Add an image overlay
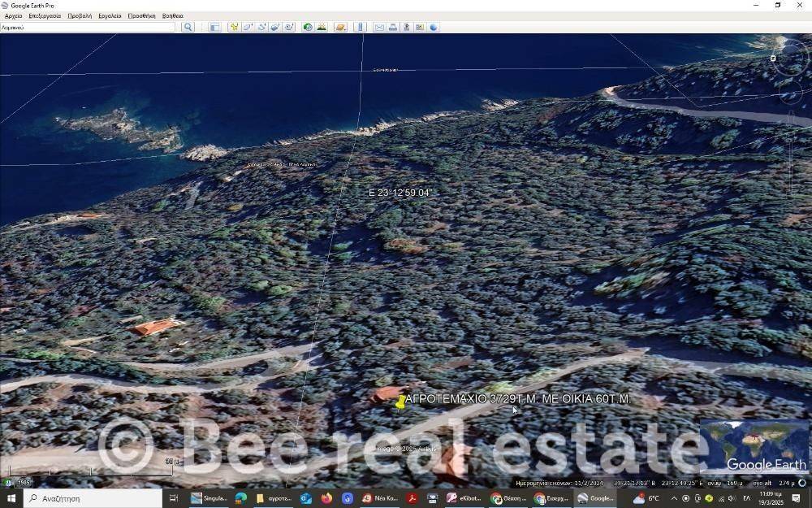The height and width of the screenshot is (508, 812). [x=275, y=27]
